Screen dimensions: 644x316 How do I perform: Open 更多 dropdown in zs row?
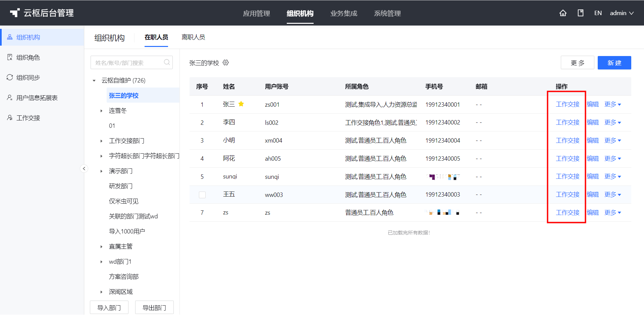[x=612, y=213]
